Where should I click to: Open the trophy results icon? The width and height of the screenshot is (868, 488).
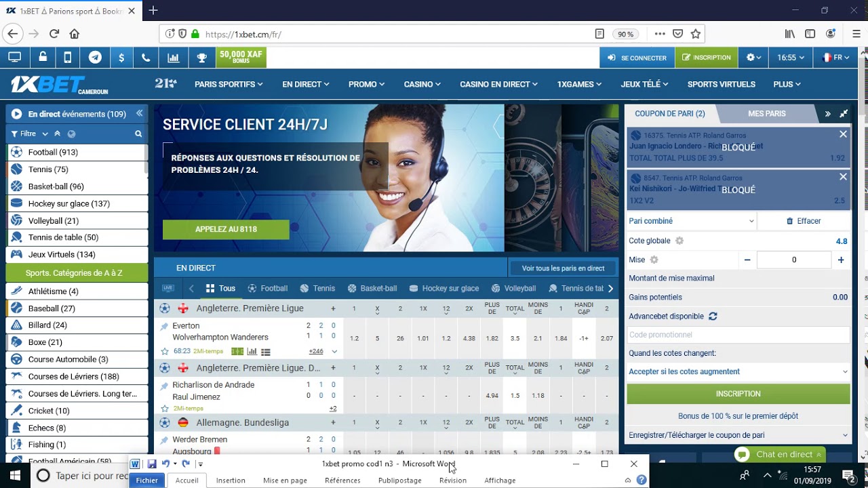coord(201,58)
